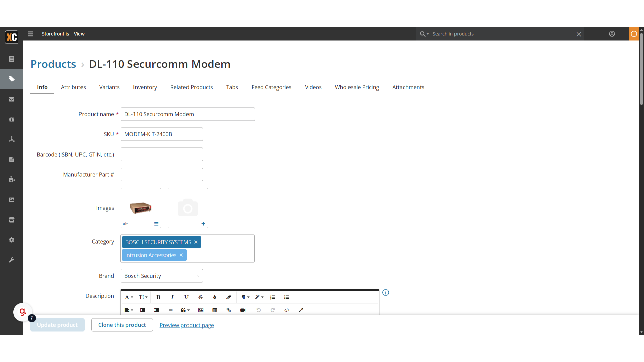Click the X-Cart logo icon
The width and height of the screenshot is (644, 362).
(x=12, y=37)
